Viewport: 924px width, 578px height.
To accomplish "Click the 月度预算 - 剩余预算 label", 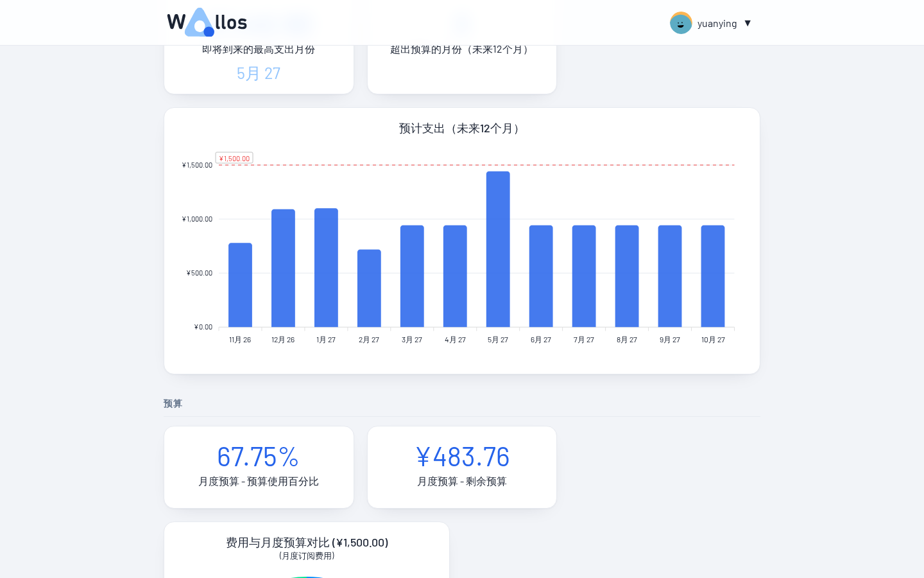I will click(462, 482).
